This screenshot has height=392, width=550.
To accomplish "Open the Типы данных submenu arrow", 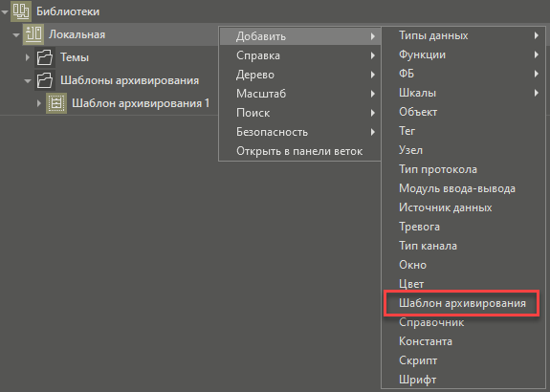I will 536,35.
